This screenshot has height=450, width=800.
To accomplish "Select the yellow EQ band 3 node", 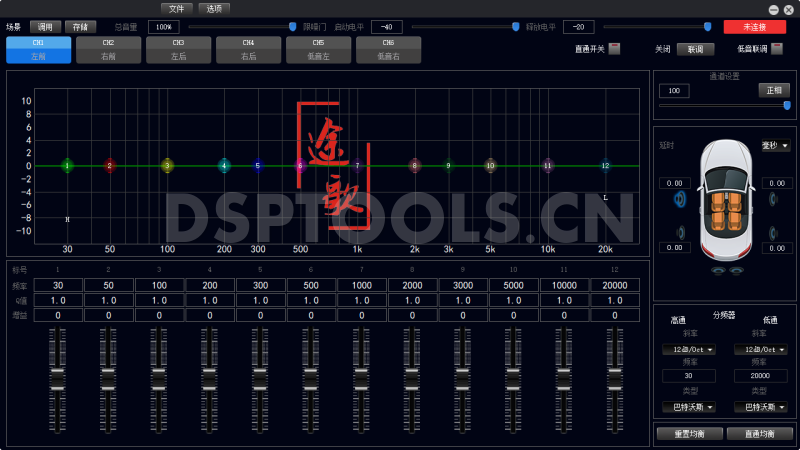I will [x=167, y=166].
